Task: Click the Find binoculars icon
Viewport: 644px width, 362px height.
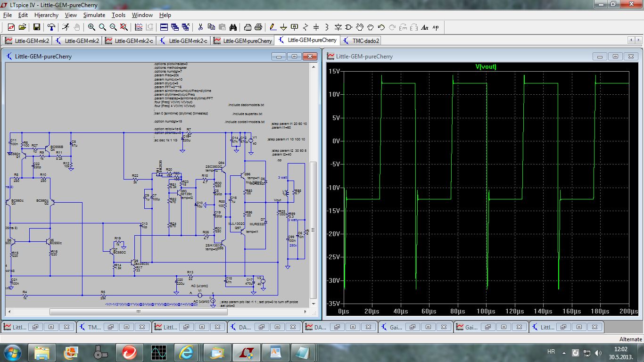Action: click(233, 27)
